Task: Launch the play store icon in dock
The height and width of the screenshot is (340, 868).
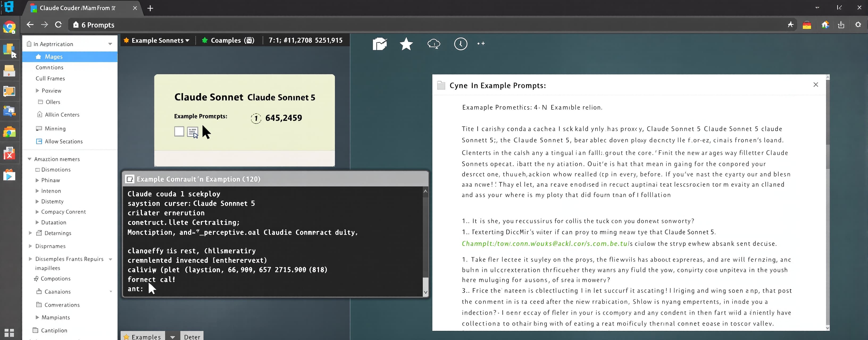Action: click(x=9, y=175)
